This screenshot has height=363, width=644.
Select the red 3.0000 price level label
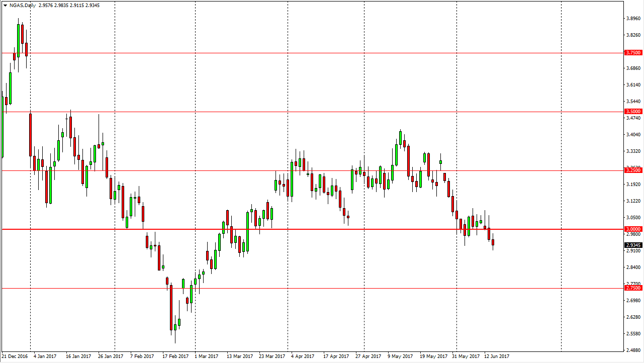[x=633, y=229]
